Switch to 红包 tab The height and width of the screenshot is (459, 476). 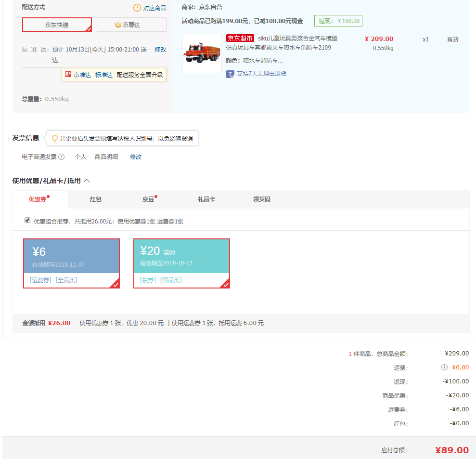pos(96,199)
